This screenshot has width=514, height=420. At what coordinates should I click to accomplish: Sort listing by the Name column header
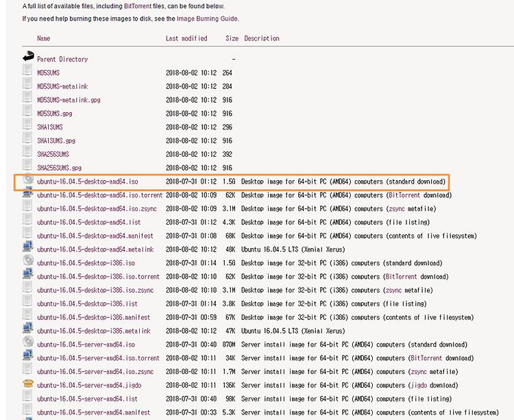pyautogui.click(x=44, y=38)
